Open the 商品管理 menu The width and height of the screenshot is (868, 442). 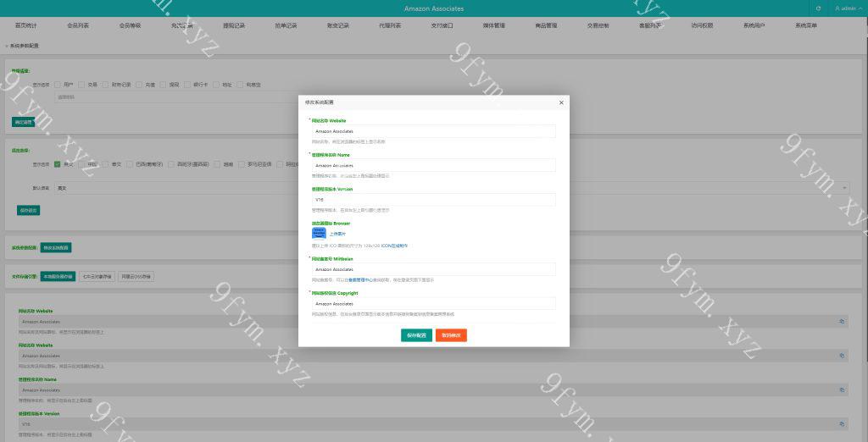point(547,25)
